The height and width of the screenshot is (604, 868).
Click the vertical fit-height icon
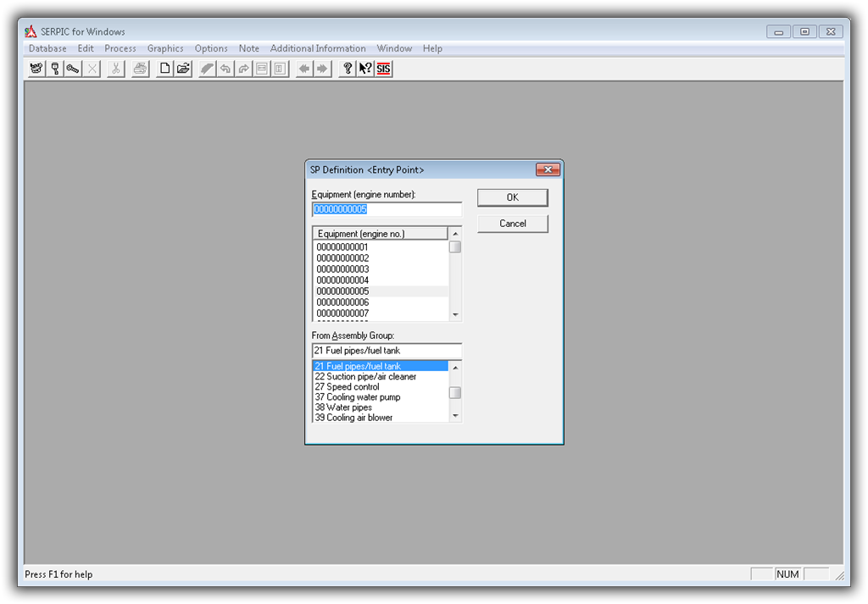pyautogui.click(x=280, y=69)
